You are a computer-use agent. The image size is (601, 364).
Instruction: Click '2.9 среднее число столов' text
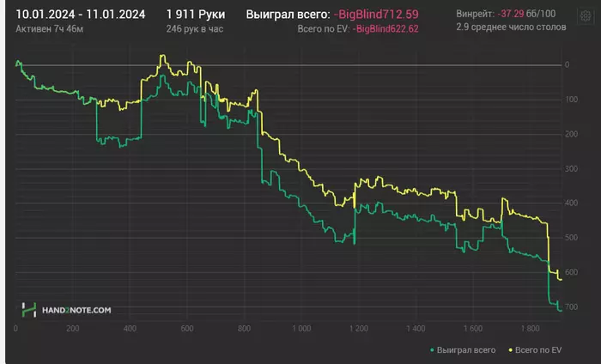(x=511, y=27)
